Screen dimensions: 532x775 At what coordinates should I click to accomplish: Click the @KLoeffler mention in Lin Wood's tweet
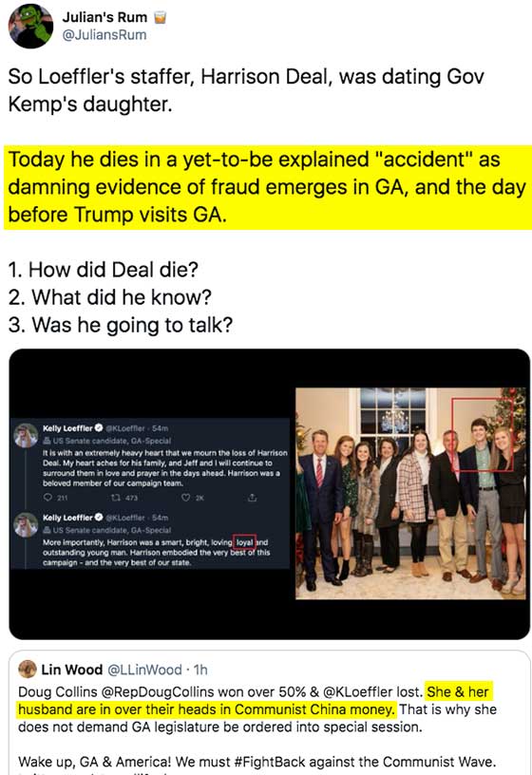coord(357,692)
